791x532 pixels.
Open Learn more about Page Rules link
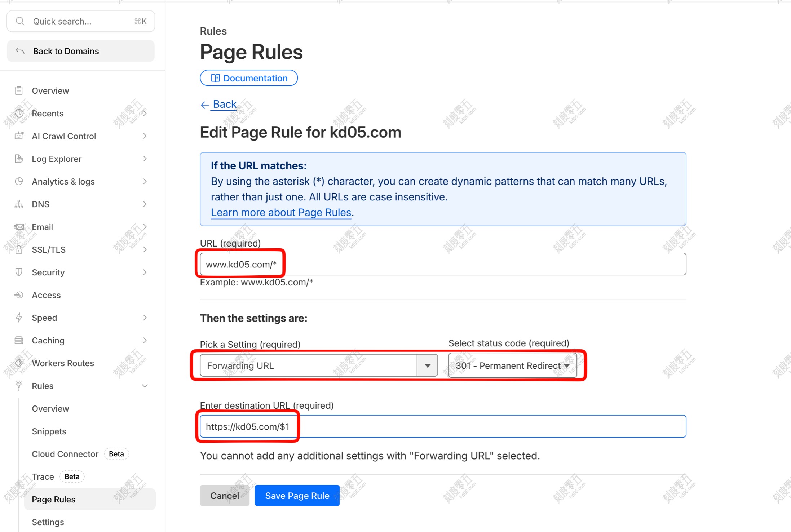[281, 212]
